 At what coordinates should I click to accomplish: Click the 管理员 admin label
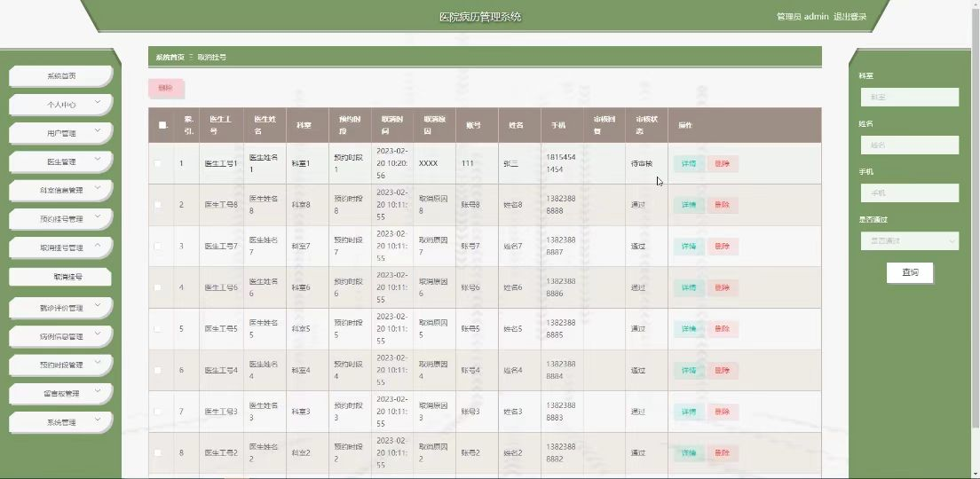pos(802,17)
